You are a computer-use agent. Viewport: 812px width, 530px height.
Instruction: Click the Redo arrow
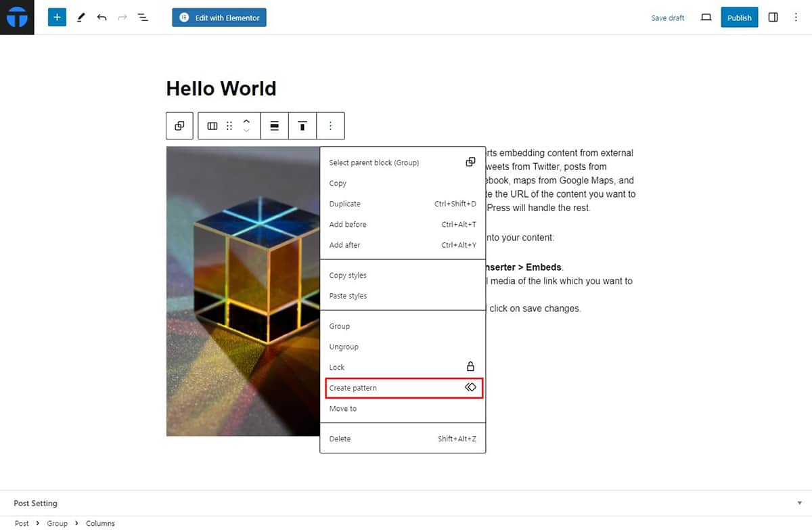(x=122, y=18)
